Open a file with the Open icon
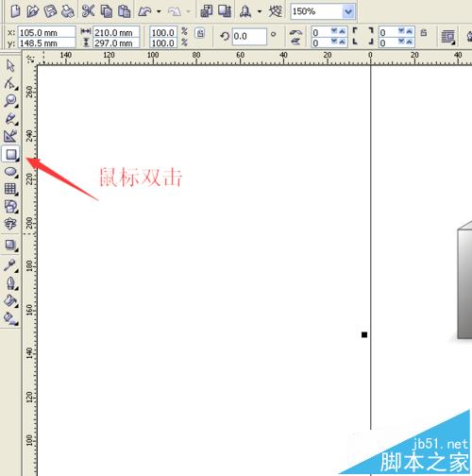Image resolution: width=472 pixels, height=476 pixels. [x=32, y=11]
